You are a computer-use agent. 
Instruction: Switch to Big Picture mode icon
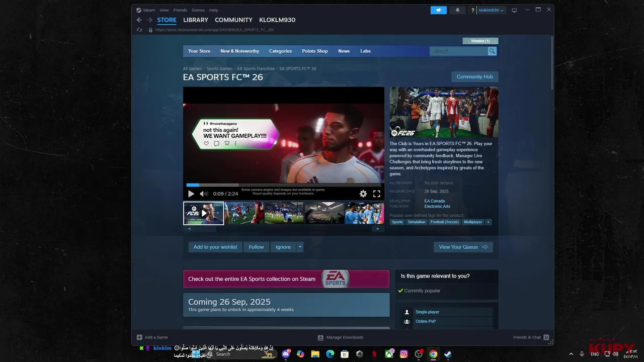coord(514,10)
